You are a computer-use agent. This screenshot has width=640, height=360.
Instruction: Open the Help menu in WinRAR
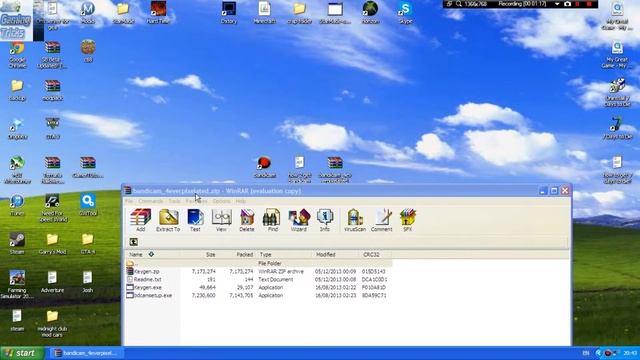click(240, 201)
